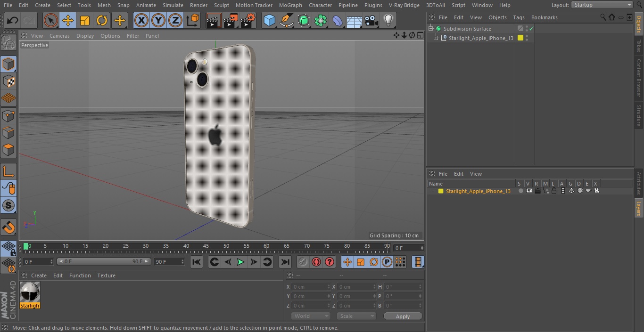Open the spline Pen tool
The image size is (644, 332).
tap(286, 20)
